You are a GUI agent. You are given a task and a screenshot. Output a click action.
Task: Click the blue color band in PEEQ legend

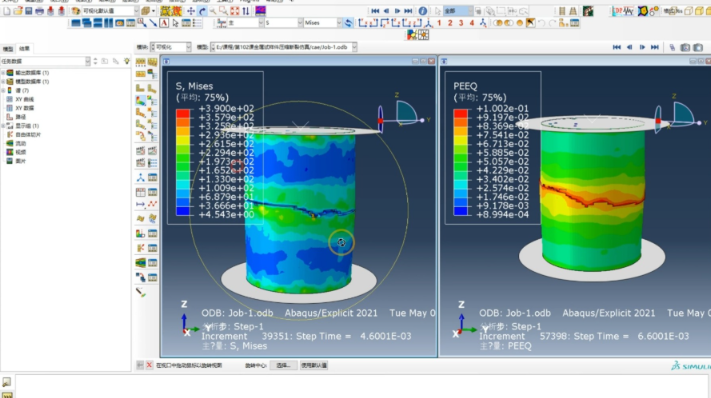pos(461,211)
